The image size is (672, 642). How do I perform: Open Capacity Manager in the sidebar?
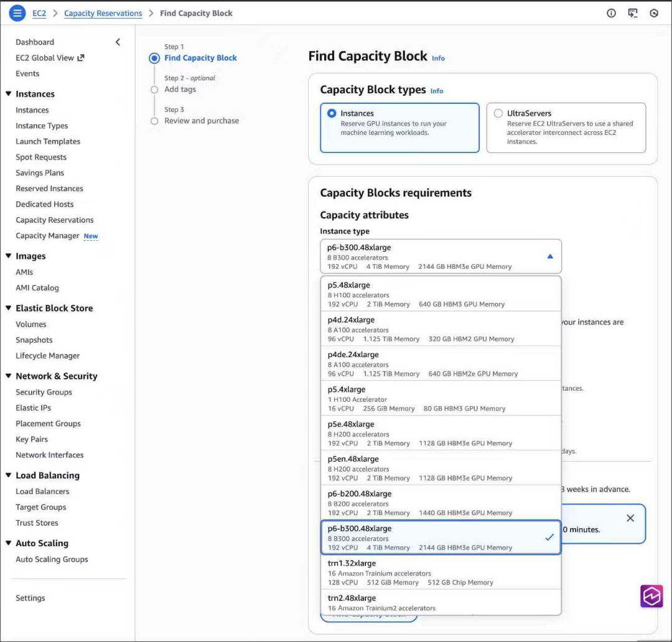tap(47, 236)
